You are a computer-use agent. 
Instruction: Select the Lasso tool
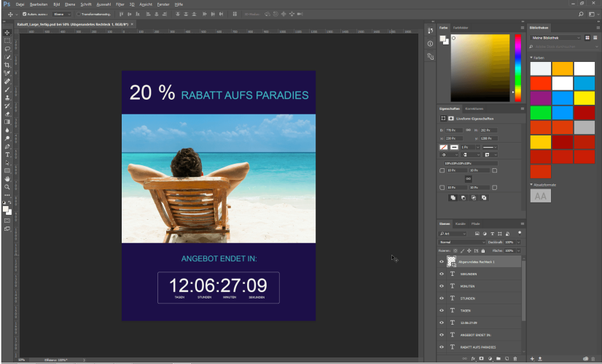[7, 49]
